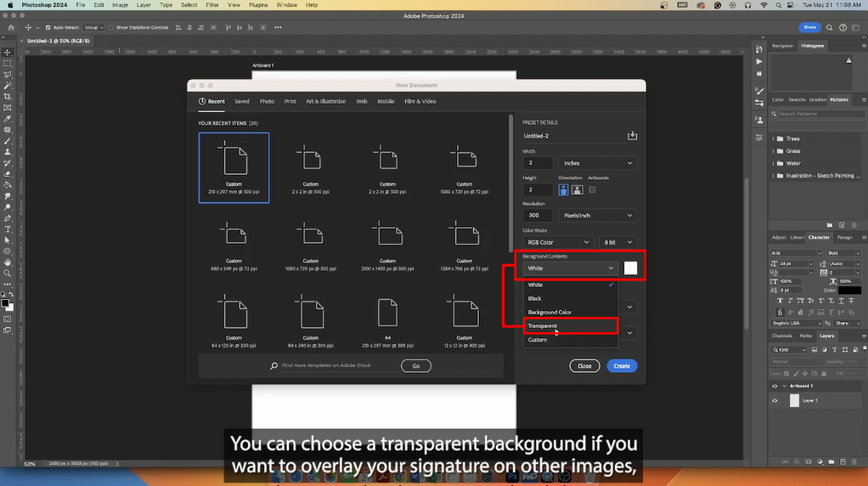Viewport: 868px width, 486px height.
Task: Select the Paint Bucket tool
Action: [x=7, y=185]
